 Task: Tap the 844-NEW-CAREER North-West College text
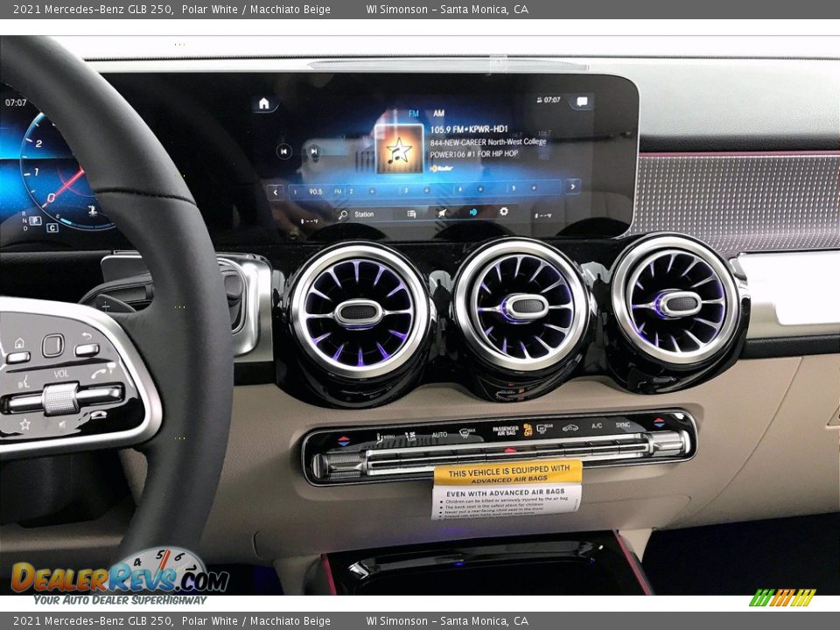tap(488, 142)
